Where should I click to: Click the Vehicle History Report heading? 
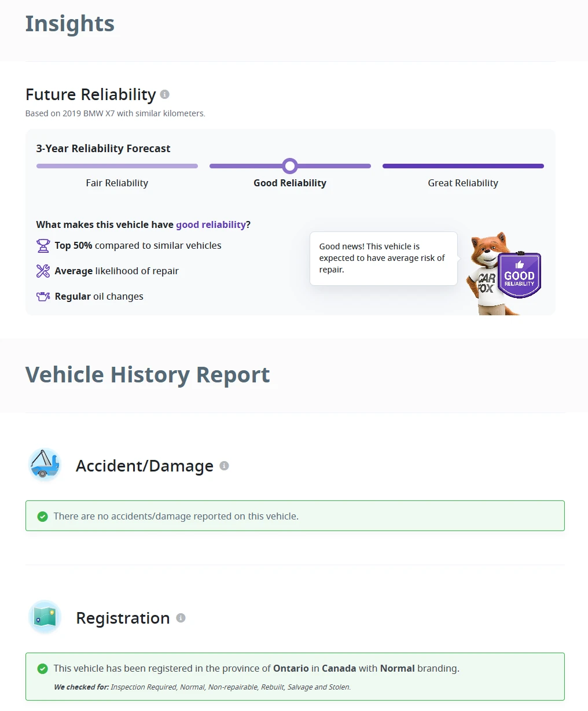point(148,375)
